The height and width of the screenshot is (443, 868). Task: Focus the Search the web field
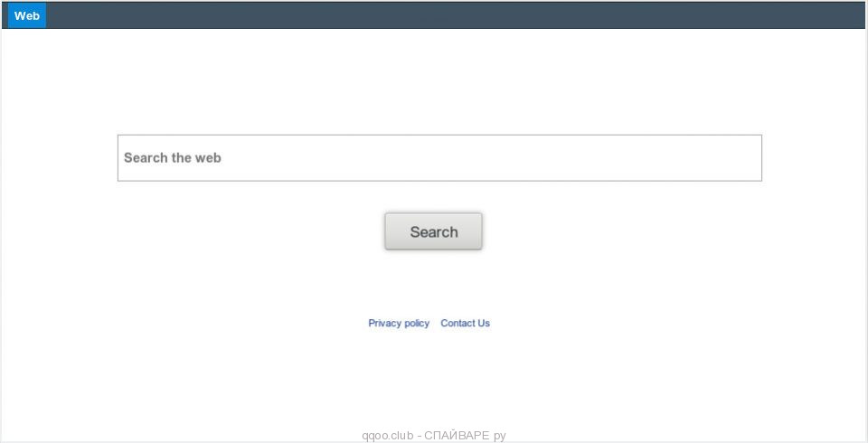pos(439,158)
